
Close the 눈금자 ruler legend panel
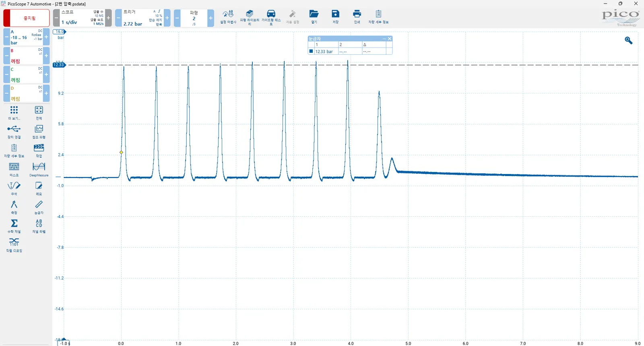coord(390,39)
